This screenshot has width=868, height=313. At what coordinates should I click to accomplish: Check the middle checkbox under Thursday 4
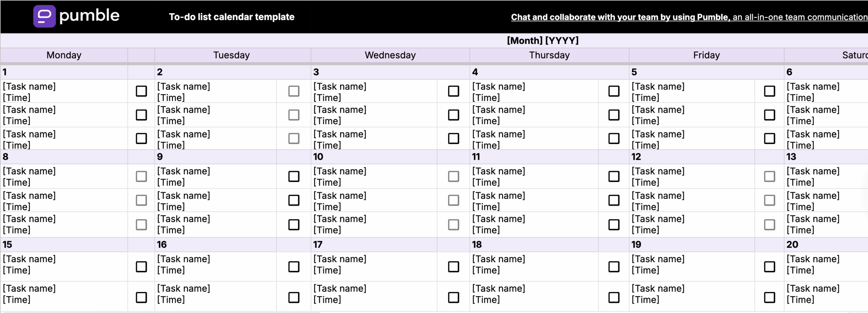tap(613, 115)
